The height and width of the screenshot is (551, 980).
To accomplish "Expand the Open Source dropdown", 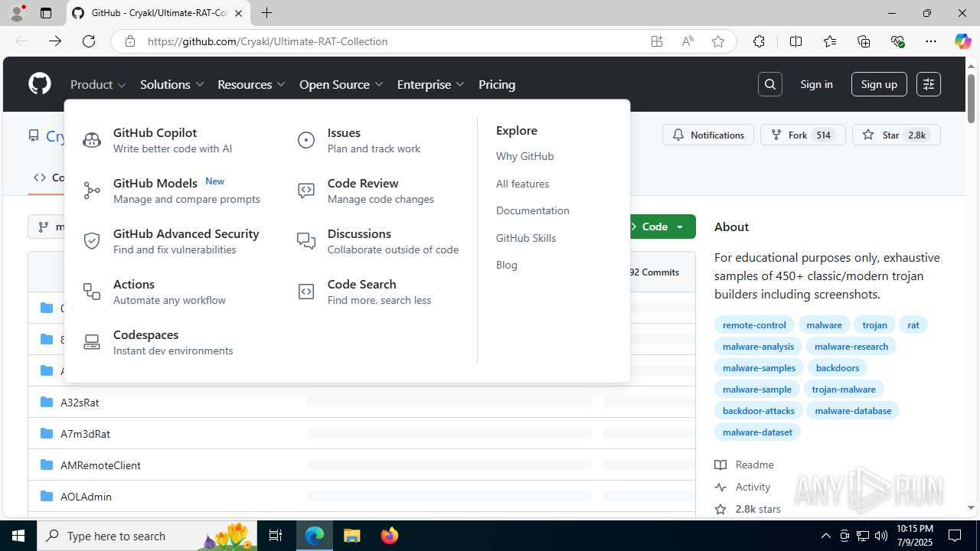I will click(x=341, y=84).
